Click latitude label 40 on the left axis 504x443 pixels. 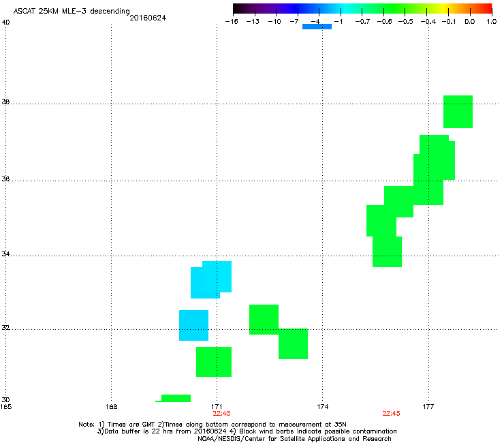coord(5,22)
